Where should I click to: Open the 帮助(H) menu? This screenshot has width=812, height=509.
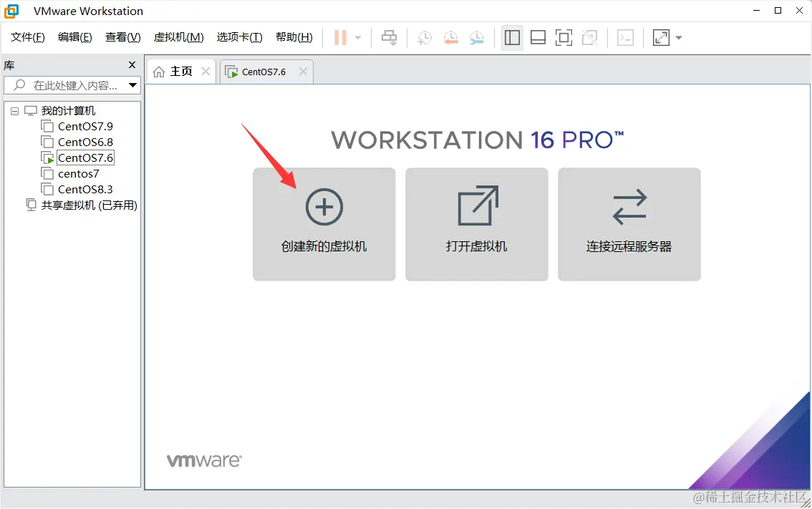point(294,37)
